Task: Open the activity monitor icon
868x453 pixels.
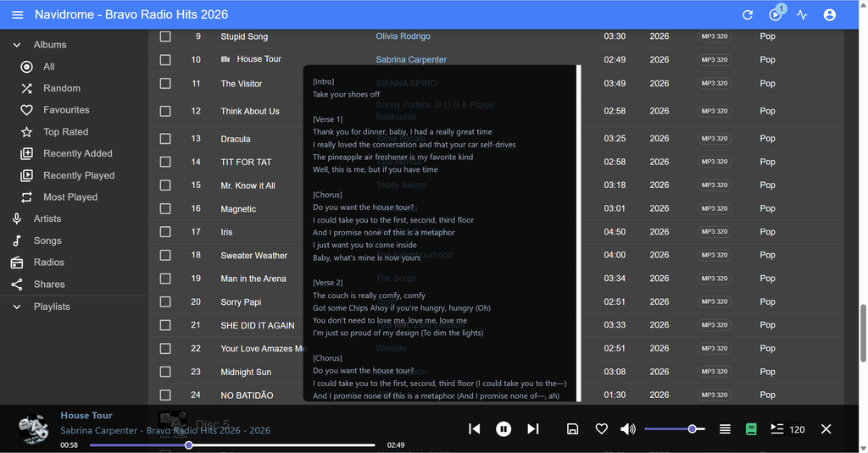Action: click(802, 15)
